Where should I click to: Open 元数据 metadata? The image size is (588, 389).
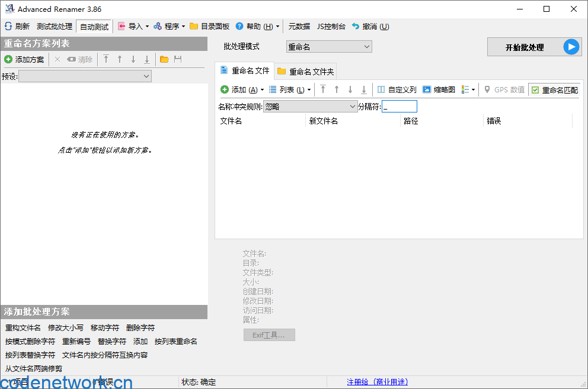[x=299, y=27]
